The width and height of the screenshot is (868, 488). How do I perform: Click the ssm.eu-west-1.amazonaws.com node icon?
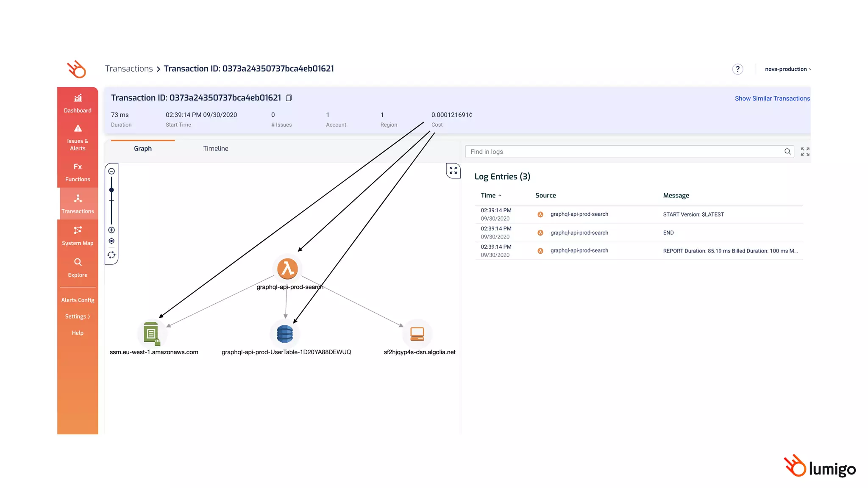point(151,333)
